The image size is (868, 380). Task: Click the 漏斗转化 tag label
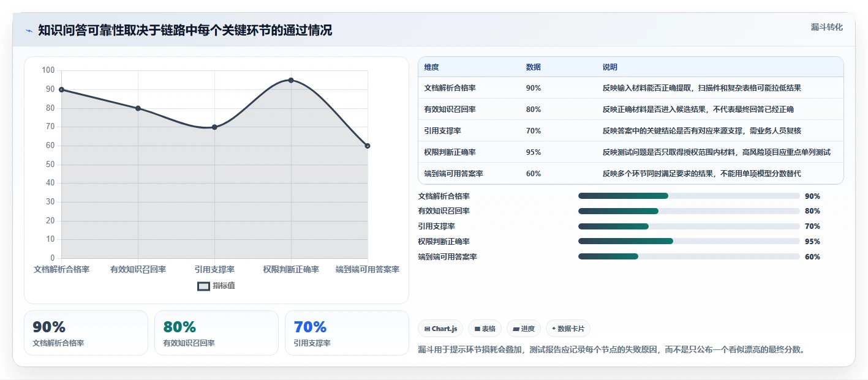coord(826,27)
